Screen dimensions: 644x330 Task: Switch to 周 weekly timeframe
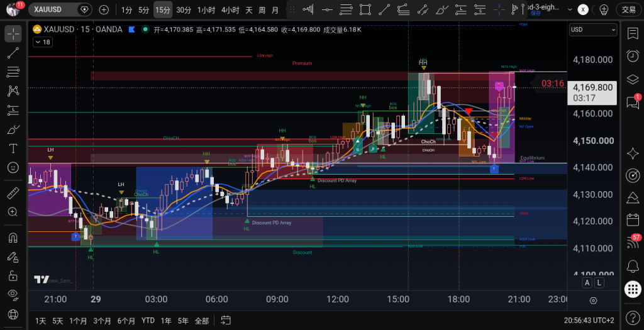(x=262, y=10)
